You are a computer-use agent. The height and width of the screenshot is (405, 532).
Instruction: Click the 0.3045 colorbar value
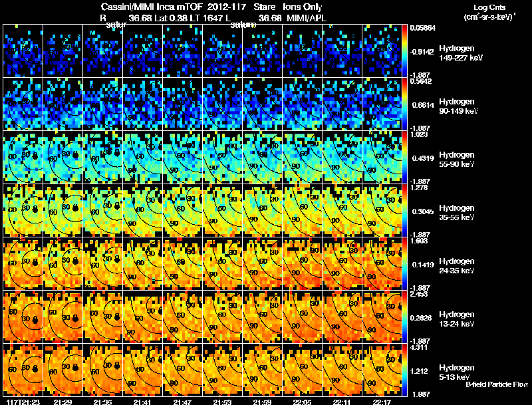click(x=423, y=211)
